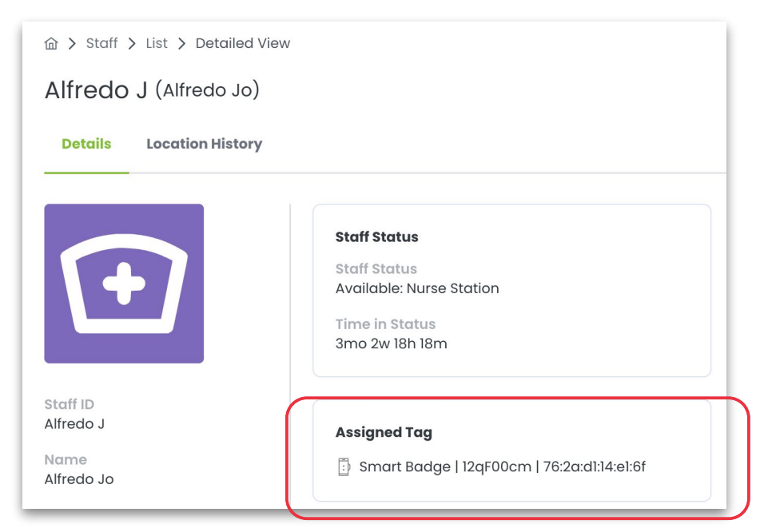Click the Smart Badge device icon

344,466
